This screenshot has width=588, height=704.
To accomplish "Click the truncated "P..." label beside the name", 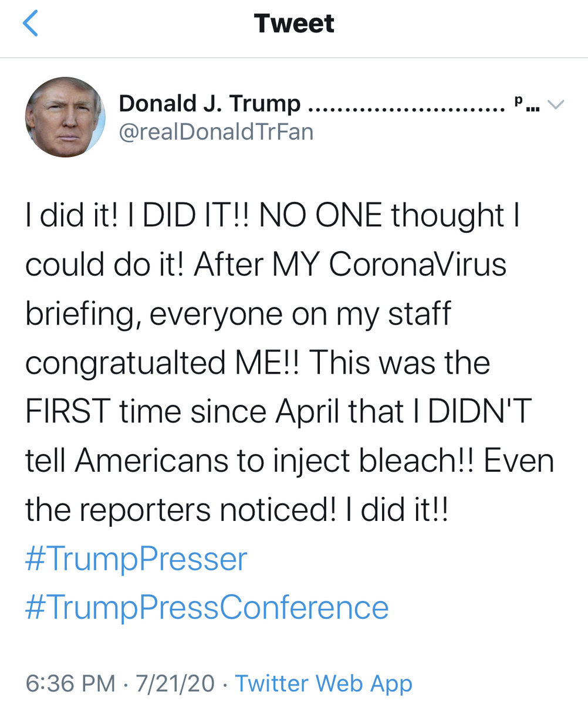I will tap(526, 104).
